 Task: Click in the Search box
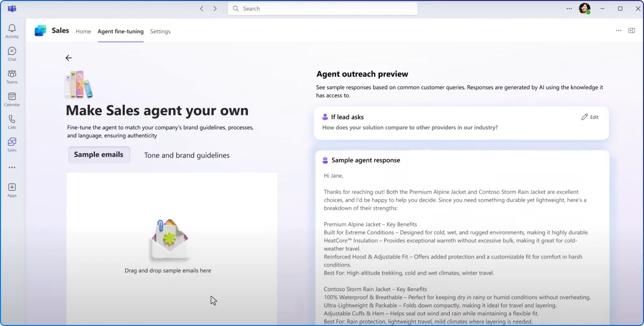pos(323,9)
